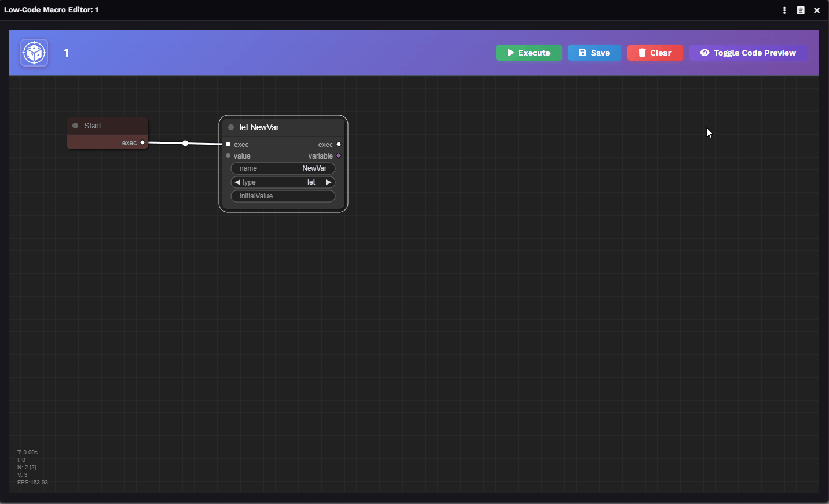Collapse the Start node using its dot
The height and width of the screenshot is (504, 829).
point(75,126)
